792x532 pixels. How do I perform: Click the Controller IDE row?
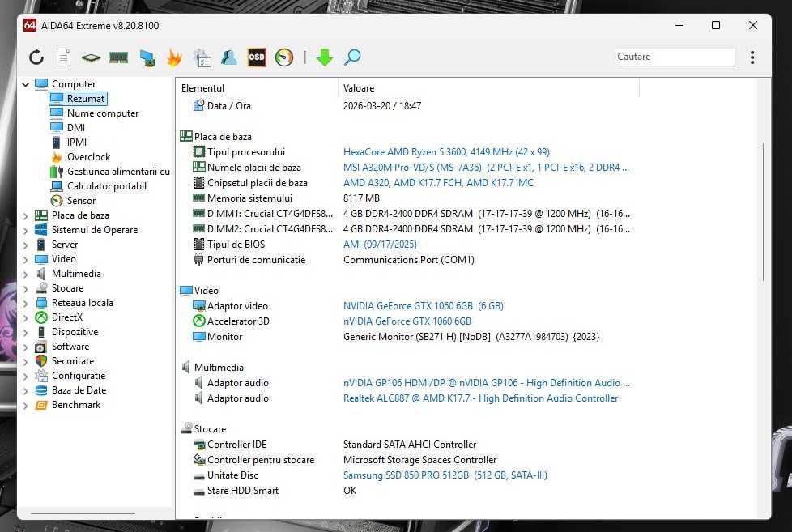(x=409, y=445)
